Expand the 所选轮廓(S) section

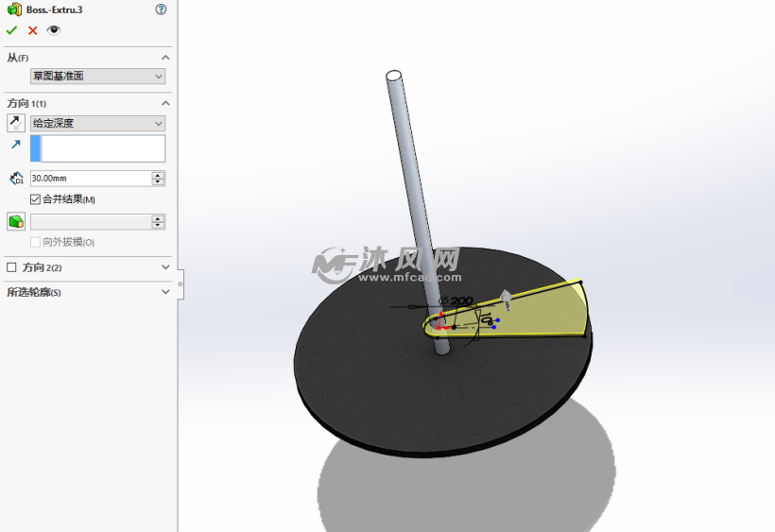click(x=165, y=292)
